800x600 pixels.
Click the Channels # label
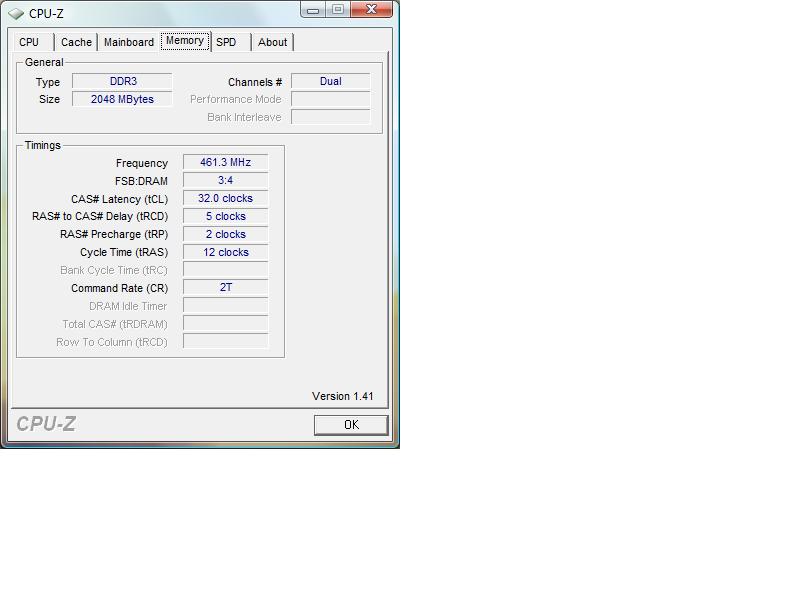tap(255, 82)
